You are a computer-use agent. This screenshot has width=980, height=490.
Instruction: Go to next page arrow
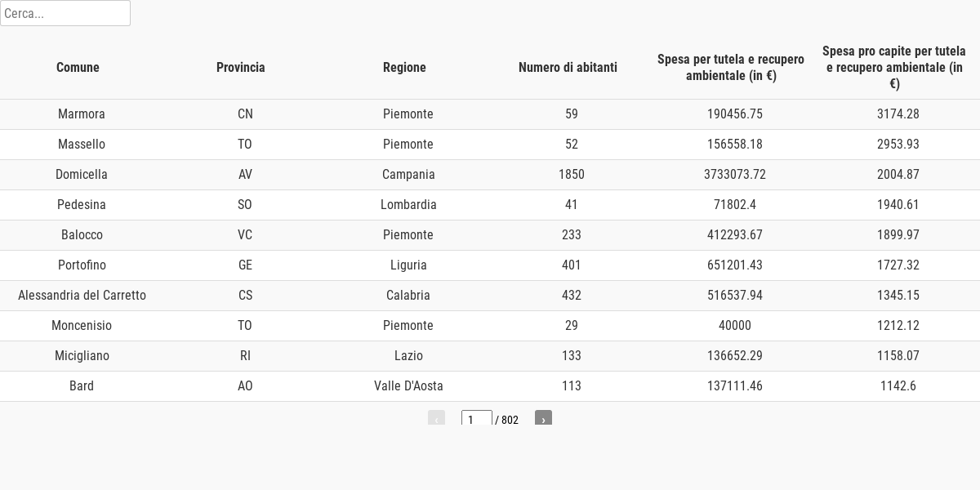coord(543,418)
